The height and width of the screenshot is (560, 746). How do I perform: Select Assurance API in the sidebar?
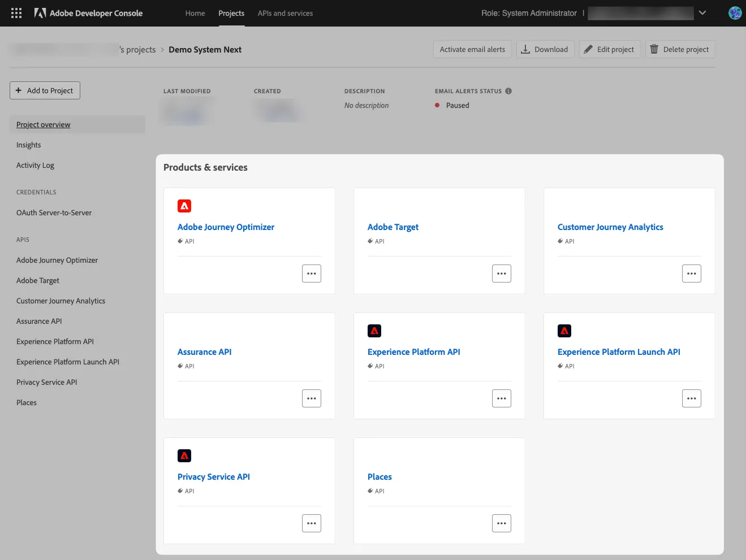coord(39,322)
